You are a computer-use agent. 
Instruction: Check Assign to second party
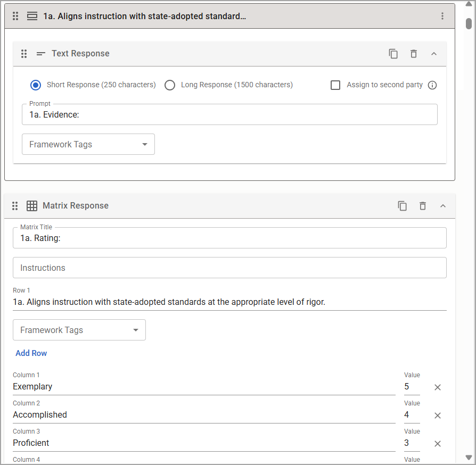(335, 85)
